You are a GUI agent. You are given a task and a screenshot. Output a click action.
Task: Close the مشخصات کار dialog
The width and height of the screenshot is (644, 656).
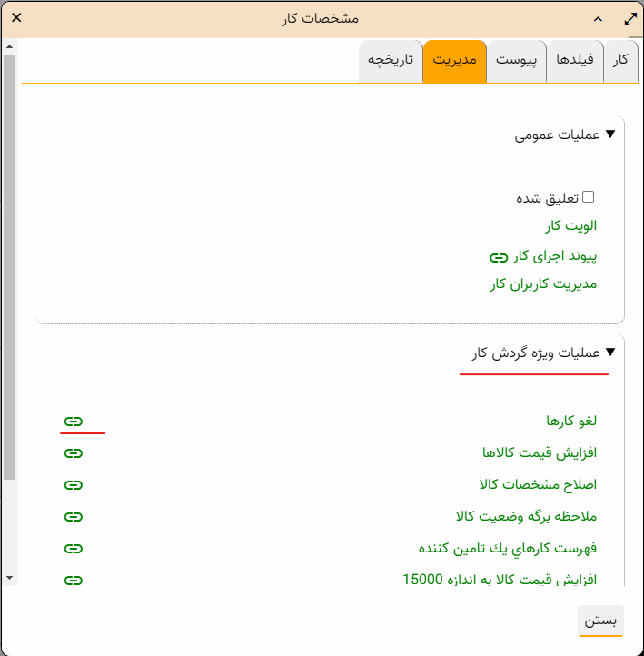(16, 18)
